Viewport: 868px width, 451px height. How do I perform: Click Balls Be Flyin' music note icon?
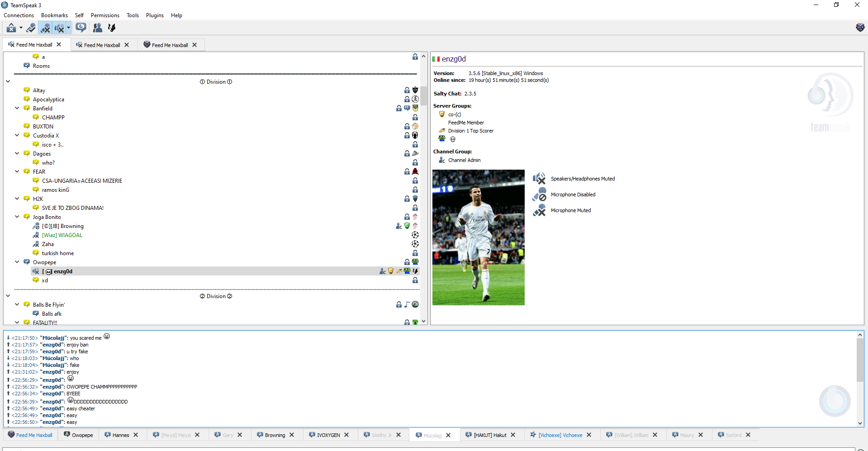click(407, 304)
